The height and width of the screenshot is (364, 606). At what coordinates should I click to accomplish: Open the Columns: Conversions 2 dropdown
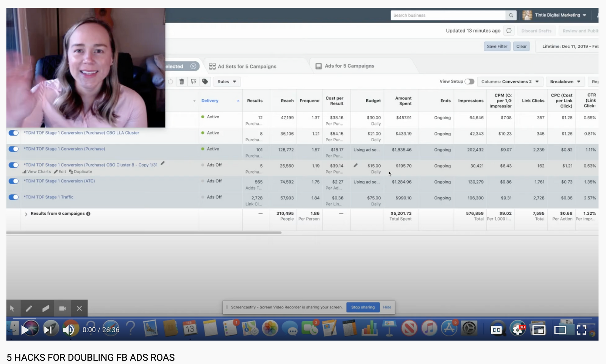[x=510, y=81]
